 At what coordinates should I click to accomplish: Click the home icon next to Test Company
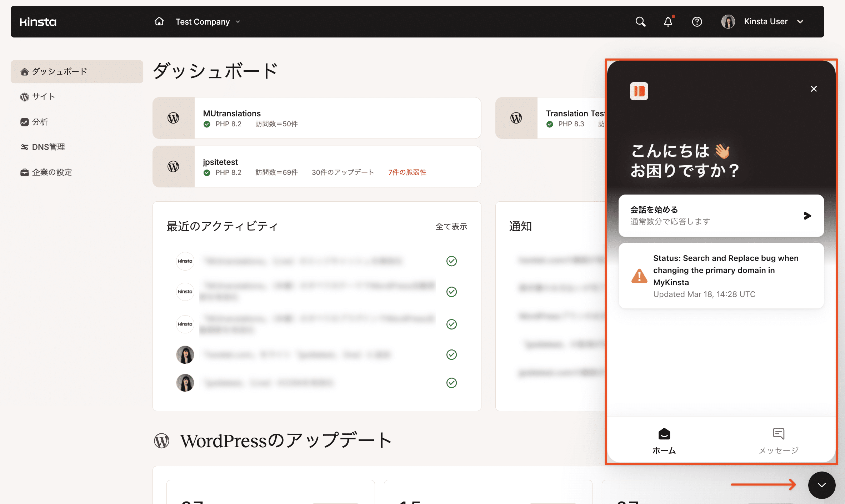159,21
